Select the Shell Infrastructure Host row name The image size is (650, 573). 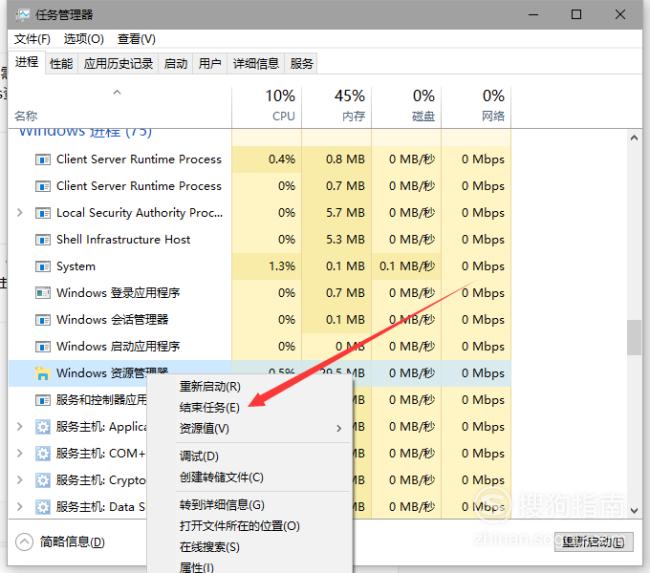pyautogui.click(x=123, y=240)
